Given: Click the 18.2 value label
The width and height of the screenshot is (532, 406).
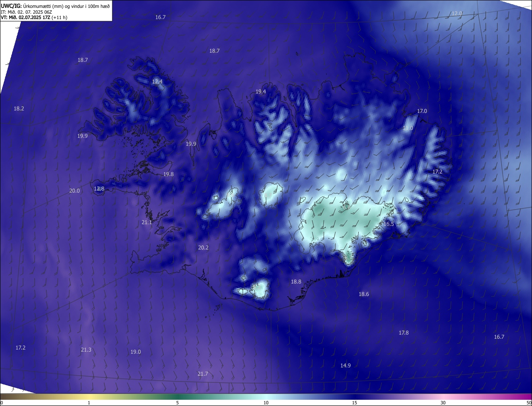Looking at the screenshot, I should click(x=19, y=109).
